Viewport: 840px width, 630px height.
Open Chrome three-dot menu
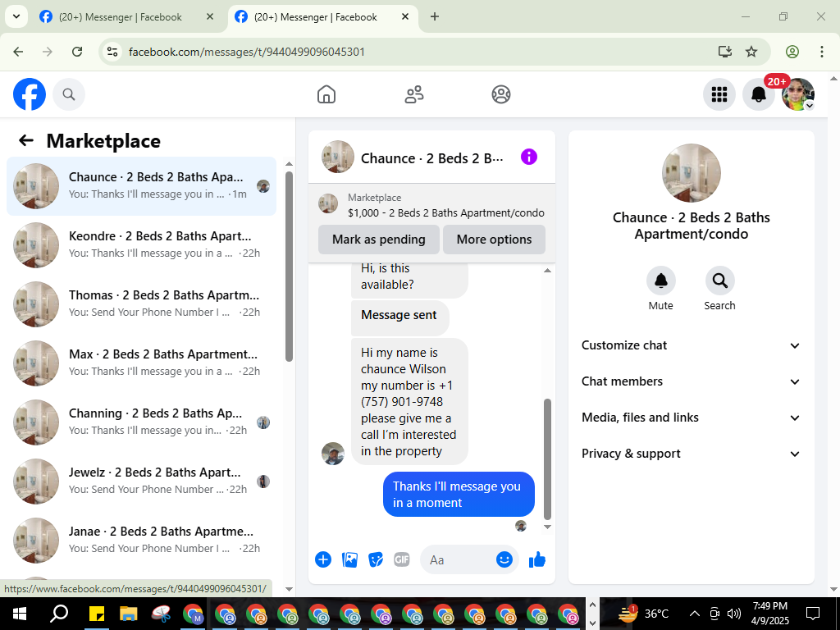pos(822,52)
